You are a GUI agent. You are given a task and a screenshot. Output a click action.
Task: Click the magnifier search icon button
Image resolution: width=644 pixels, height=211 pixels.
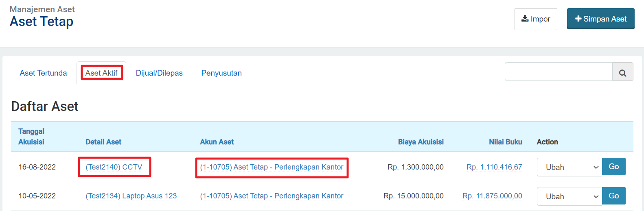[622, 72]
